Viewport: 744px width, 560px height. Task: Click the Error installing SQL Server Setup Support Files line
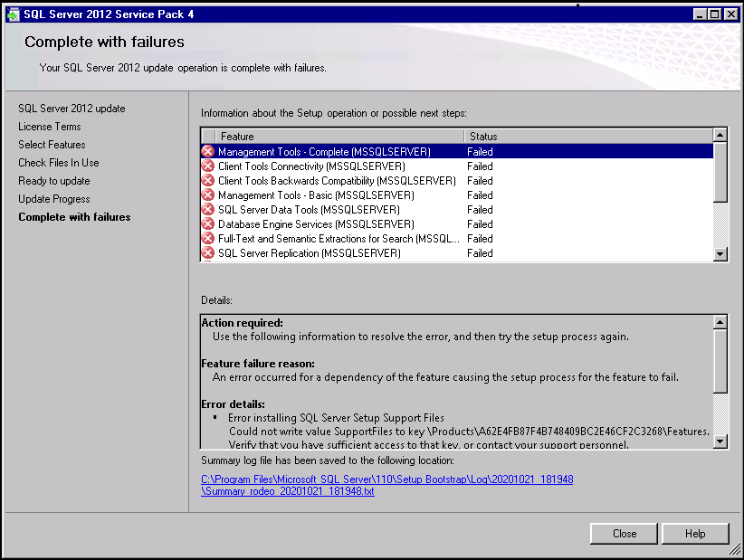336,418
